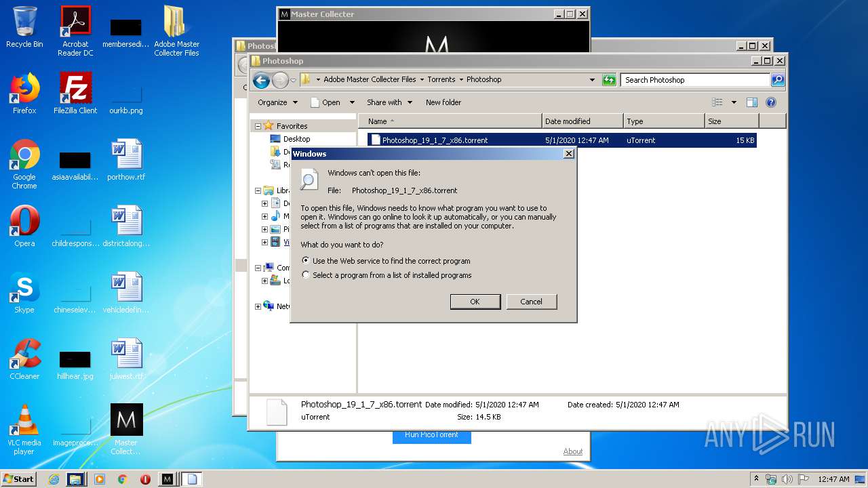868x488 pixels.
Task: Open districtalong document on desktop
Action: (x=126, y=226)
